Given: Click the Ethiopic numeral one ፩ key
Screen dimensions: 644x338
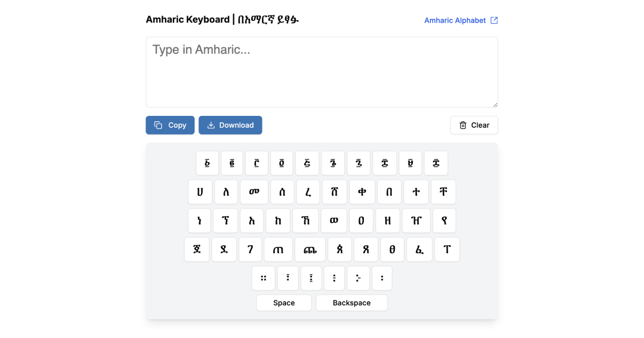Looking at the screenshot, I should click(207, 163).
